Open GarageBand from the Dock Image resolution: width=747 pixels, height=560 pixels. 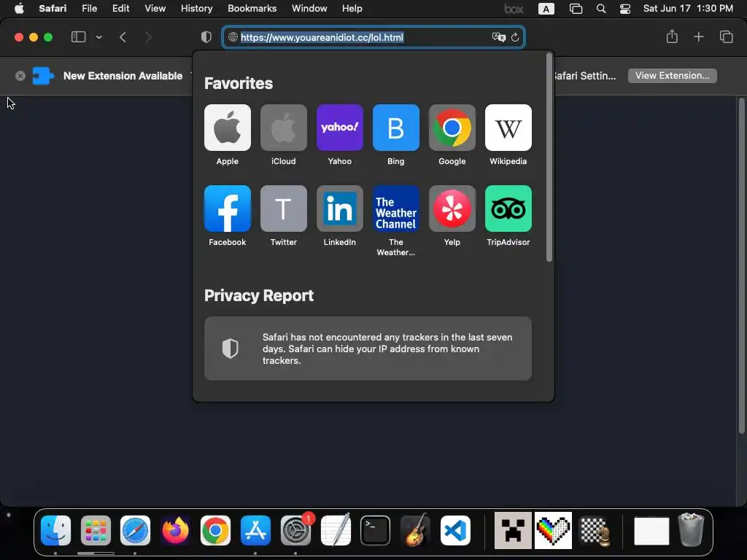tap(415, 531)
